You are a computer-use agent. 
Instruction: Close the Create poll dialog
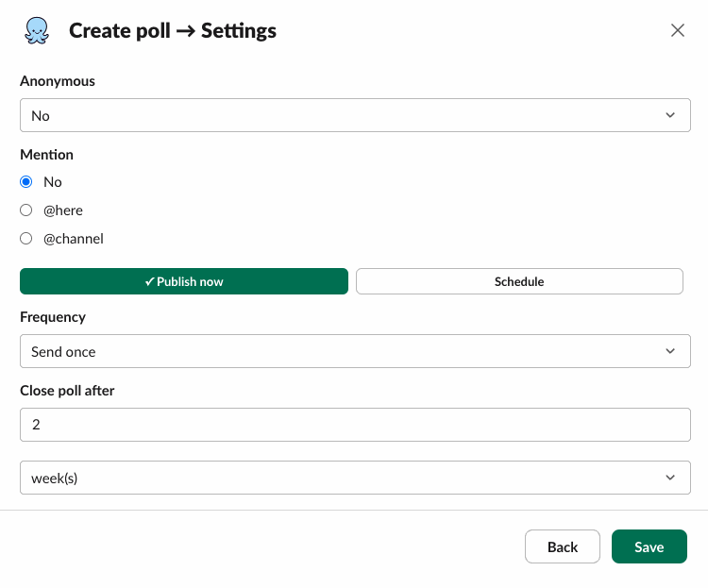[x=677, y=31]
